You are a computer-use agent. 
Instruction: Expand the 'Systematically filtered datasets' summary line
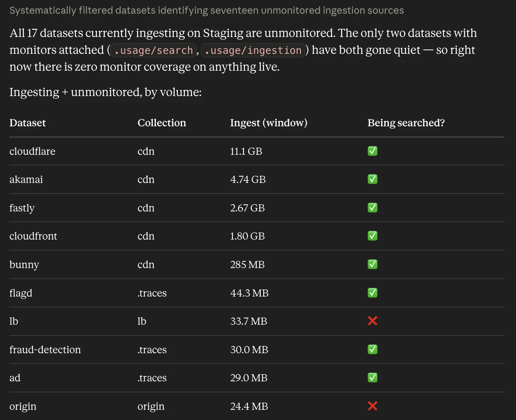(207, 11)
